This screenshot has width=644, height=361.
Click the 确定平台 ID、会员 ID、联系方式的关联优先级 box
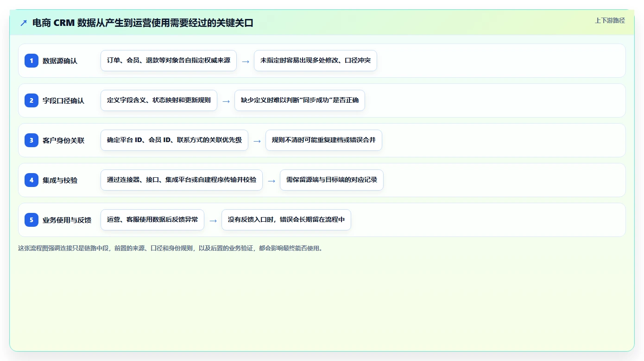174,140
